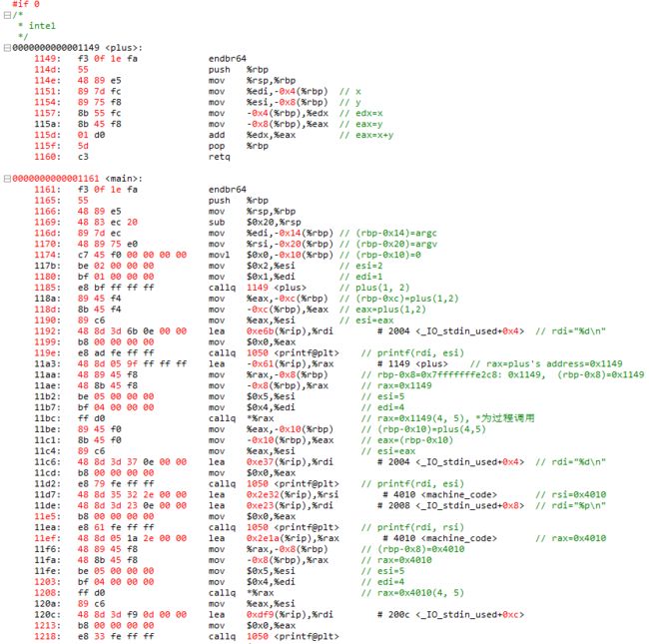Click the "* intel" comment line
Screen dimensions: 649x644
click(37, 26)
